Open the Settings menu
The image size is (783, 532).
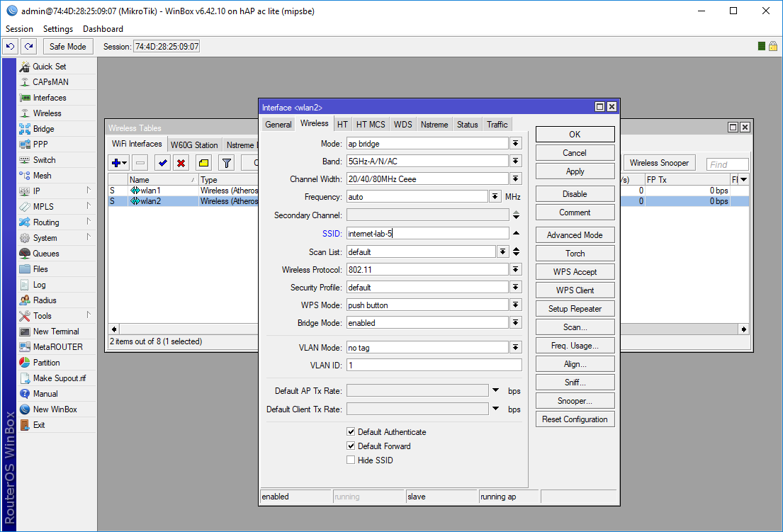58,29
